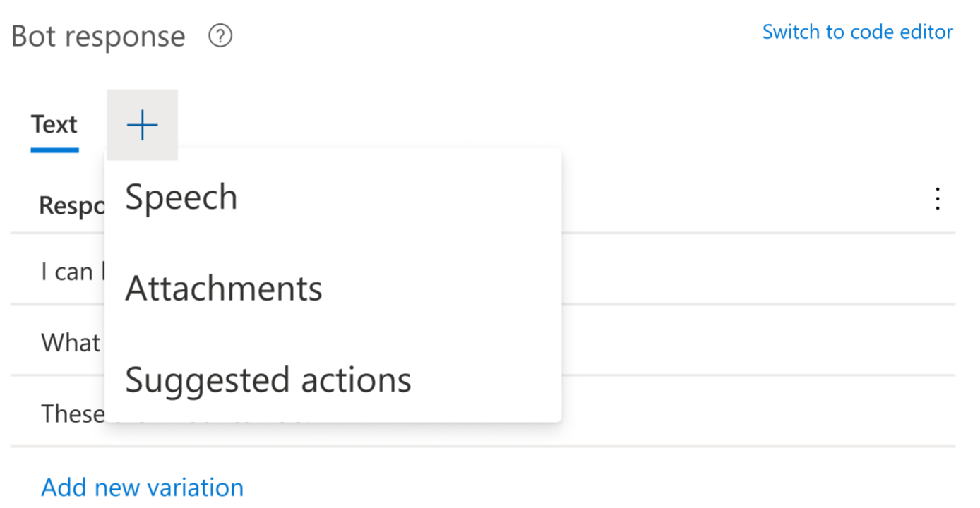Click the variation starting with 'These'
The image size is (980, 508).
(x=72, y=413)
